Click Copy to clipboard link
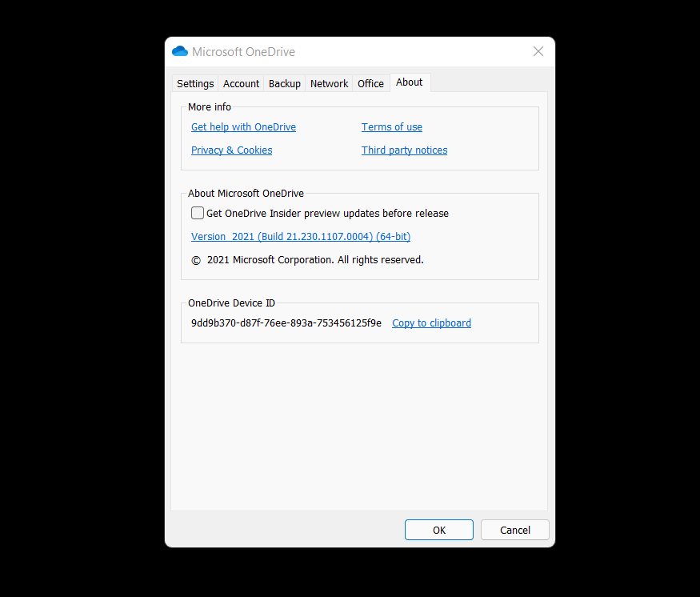Screen dimensions: 700x597 431,323
